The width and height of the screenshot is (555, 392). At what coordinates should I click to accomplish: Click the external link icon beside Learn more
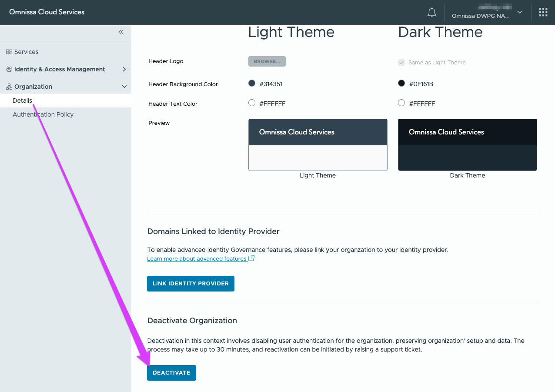point(251,258)
